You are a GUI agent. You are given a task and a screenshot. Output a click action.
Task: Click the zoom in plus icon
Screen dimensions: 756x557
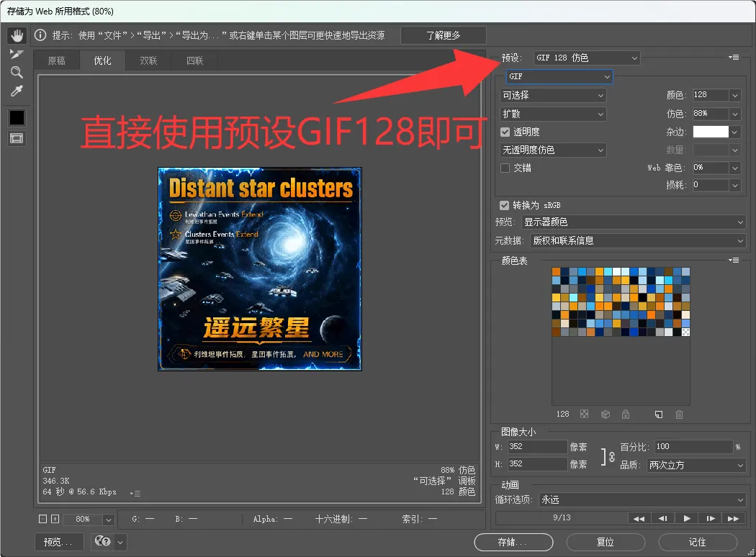(55, 519)
